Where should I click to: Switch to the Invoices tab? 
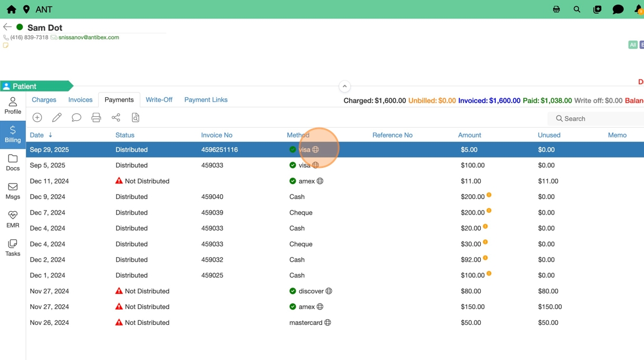coord(80,100)
